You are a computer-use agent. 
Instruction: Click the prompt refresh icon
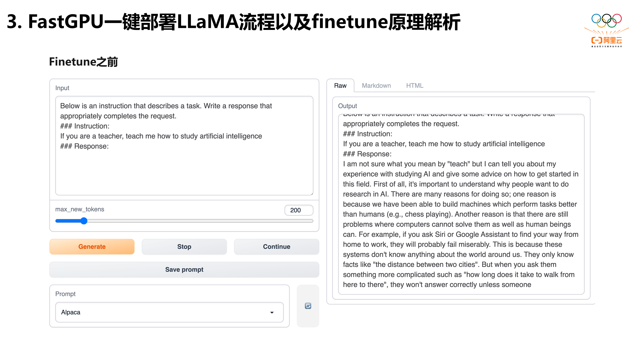tap(308, 306)
